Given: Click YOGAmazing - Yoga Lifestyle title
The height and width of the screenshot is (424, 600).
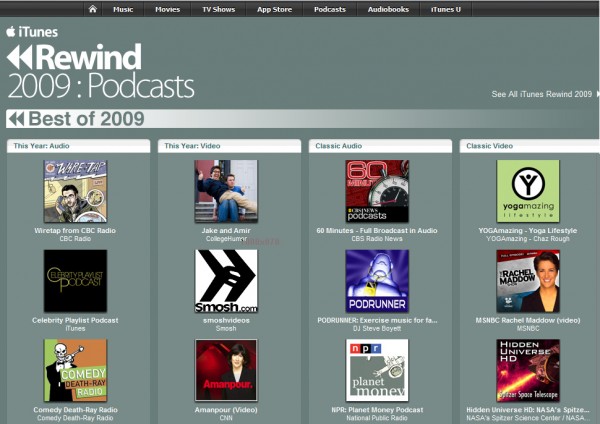Looking at the screenshot, I should pos(528,231).
